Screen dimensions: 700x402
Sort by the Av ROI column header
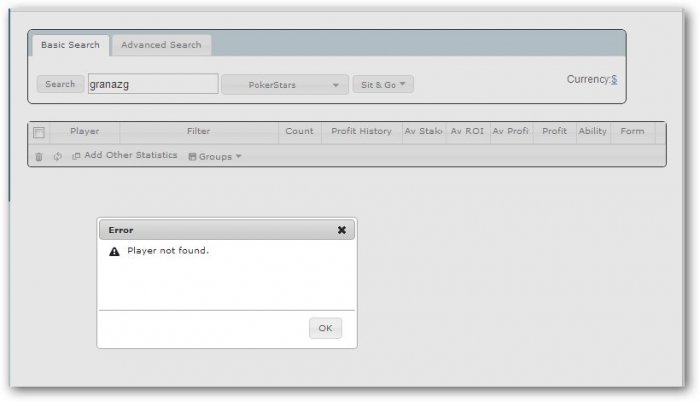[468, 132]
